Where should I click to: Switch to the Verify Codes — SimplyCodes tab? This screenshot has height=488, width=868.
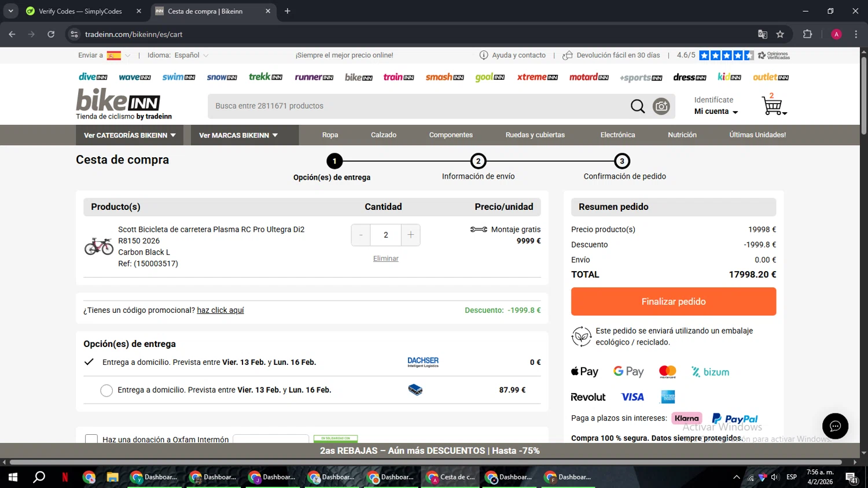(84, 11)
